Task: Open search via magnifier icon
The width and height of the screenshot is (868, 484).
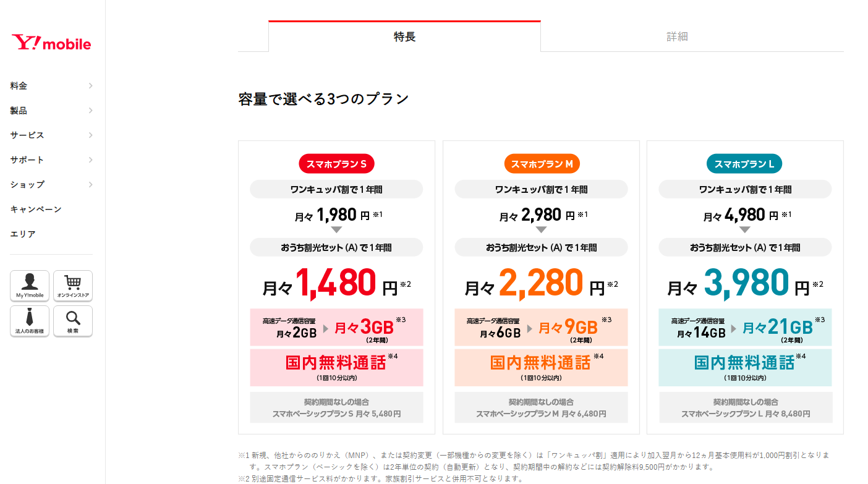Action: (x=73, y=321)
